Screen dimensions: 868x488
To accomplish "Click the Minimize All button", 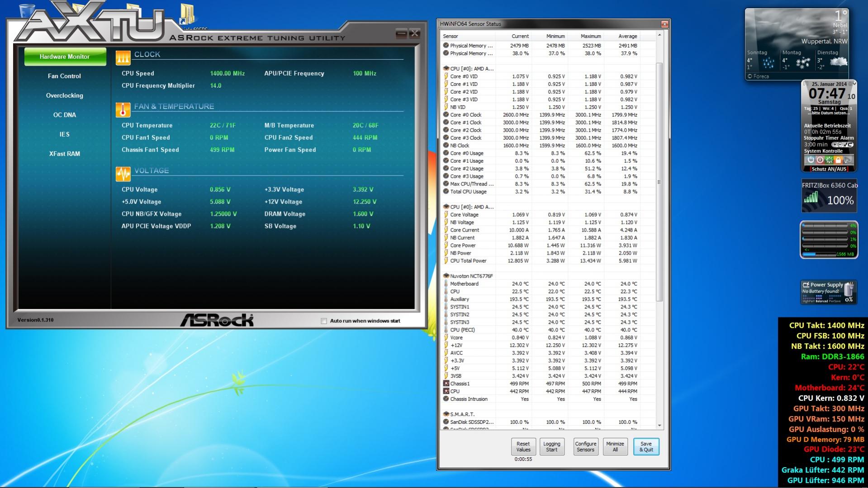I will tap(615, 447).
